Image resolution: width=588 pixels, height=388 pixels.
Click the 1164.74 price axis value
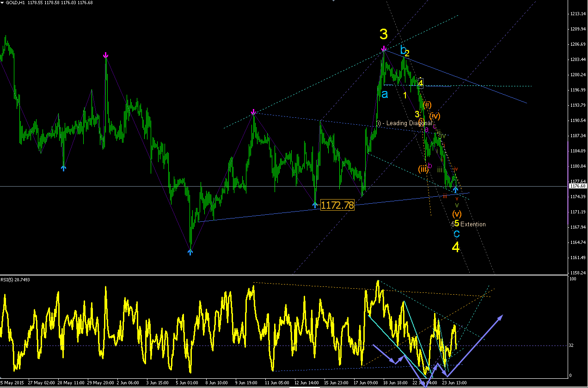point(578,242)
